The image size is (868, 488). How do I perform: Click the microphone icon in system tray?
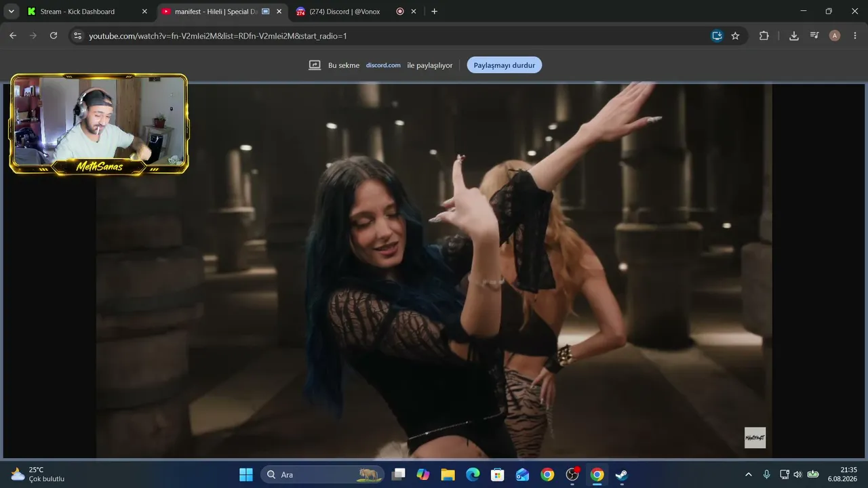[767, 474]
